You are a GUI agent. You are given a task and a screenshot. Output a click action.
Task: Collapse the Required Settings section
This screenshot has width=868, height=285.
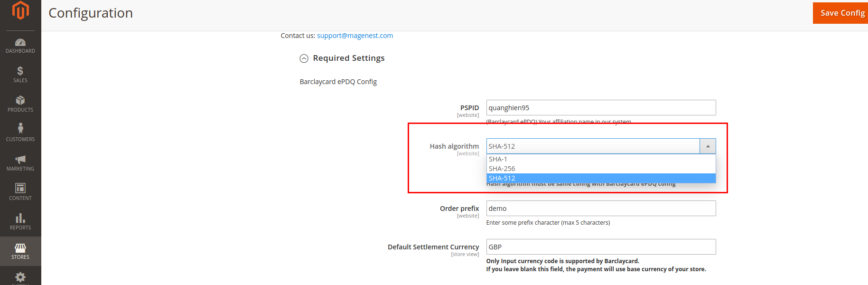click(304, 58)
